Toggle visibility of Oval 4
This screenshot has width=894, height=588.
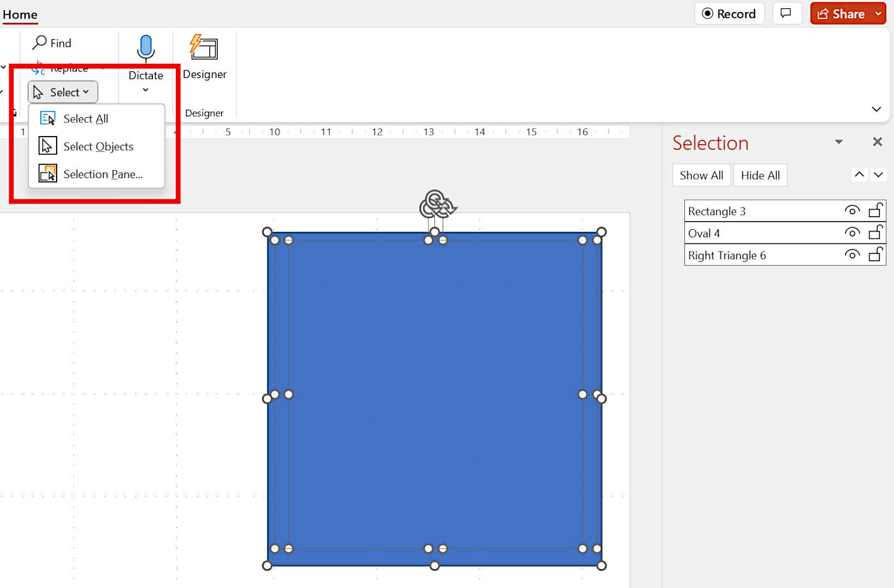tap(852, 233)
